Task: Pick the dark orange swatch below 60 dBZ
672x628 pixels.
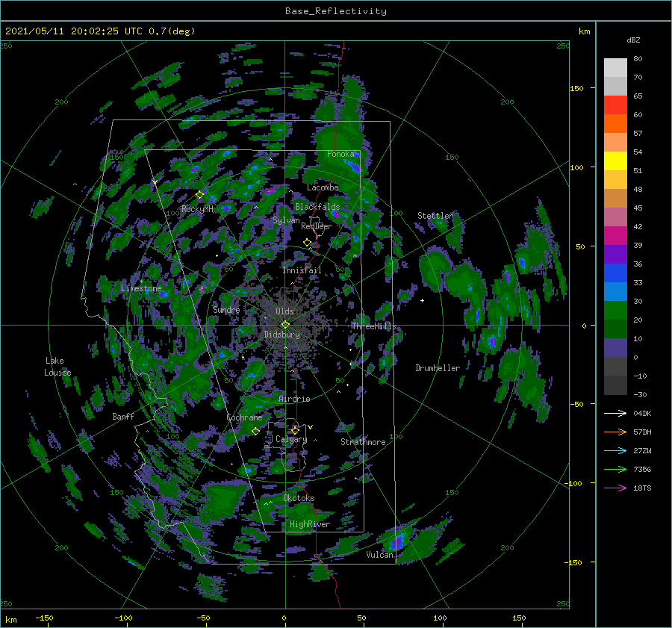Action: tap(615, 124)
